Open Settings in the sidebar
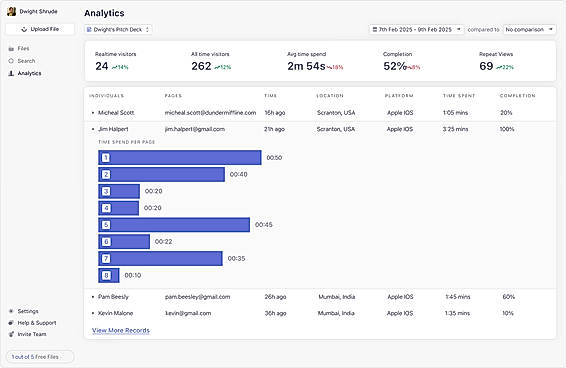The width and height of the screenshot is (566, 368). coord(28,311)
